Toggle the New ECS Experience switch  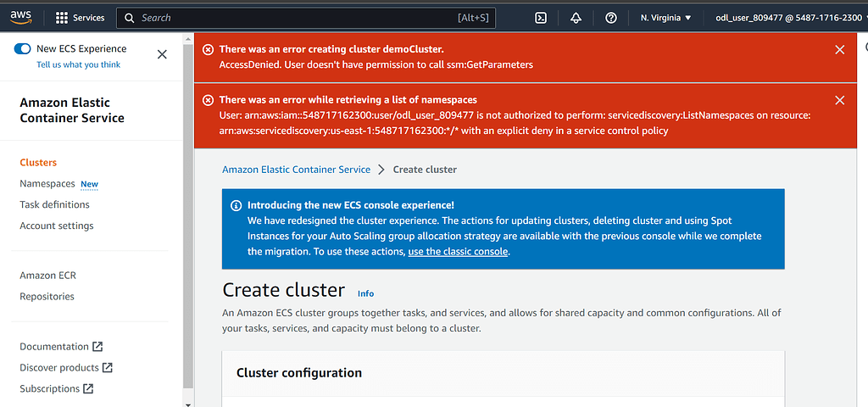pyautogui.click(x=23, y=49)
